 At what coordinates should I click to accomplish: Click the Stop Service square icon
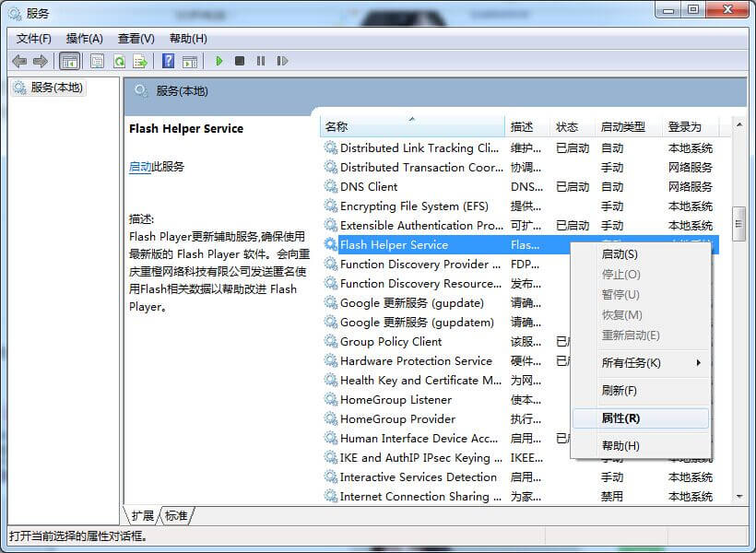click(x=240, y=61)
